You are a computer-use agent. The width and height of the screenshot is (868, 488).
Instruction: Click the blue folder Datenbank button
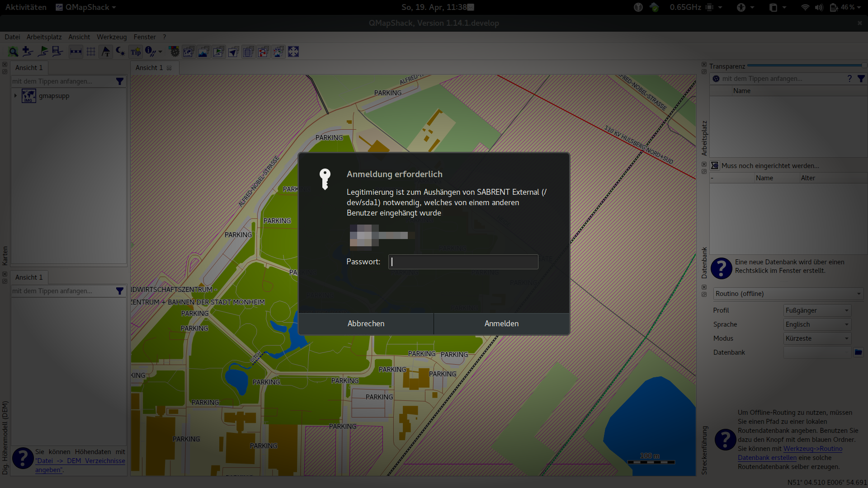[858, 352]
